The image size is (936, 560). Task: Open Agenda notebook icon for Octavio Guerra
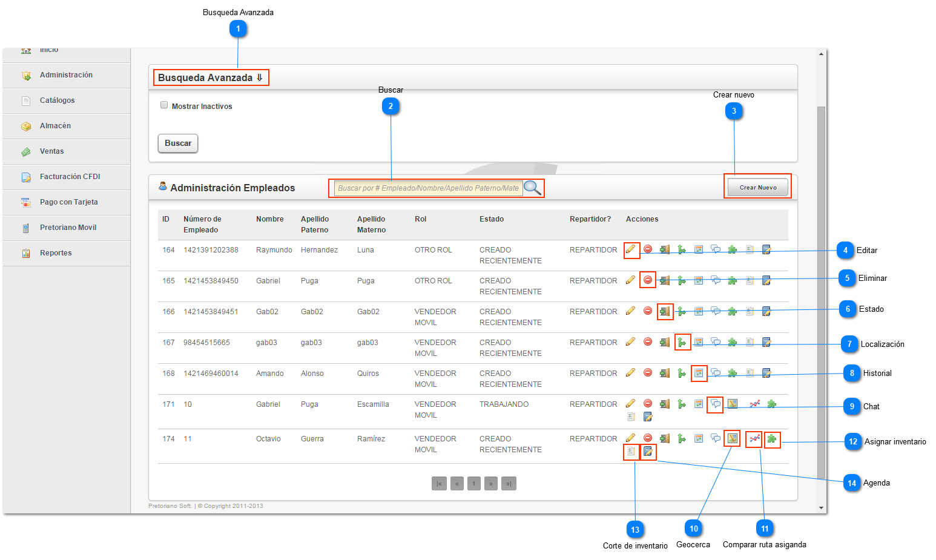[x=648, y=451]
